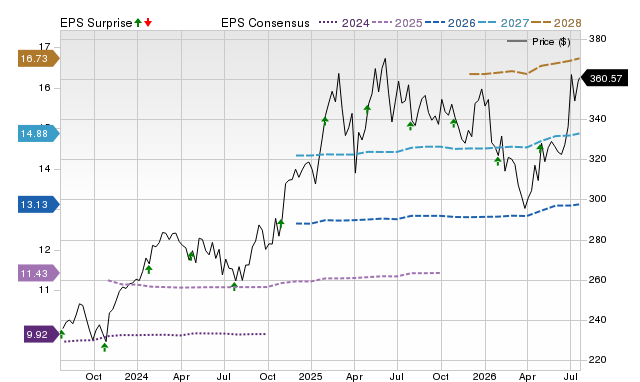Click the Price ($) legend entry
Image resolution: width=640 pixels, height=382 pixels.
(x=539, y=42)
